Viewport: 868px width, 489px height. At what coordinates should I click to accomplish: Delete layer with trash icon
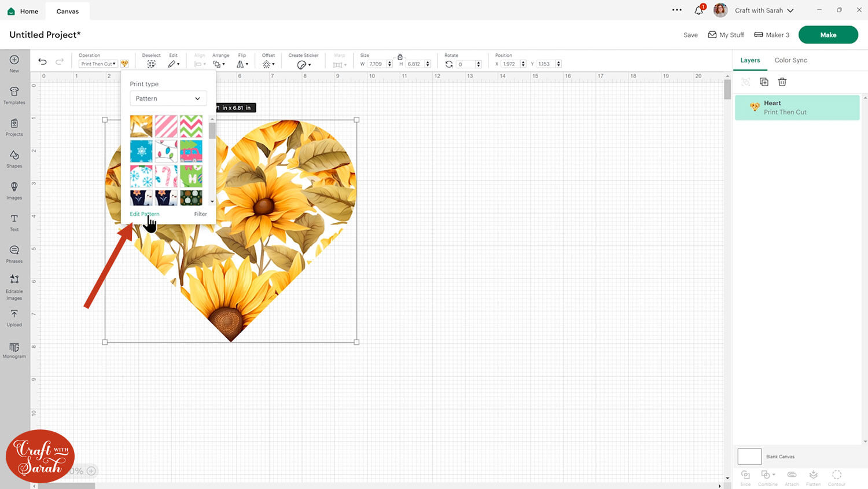(782, 82)
